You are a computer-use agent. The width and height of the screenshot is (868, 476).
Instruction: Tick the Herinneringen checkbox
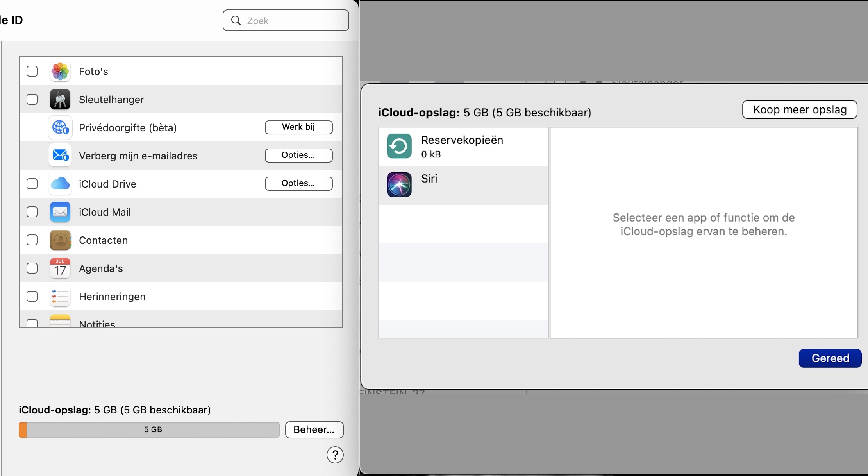[x=32, y=296]
